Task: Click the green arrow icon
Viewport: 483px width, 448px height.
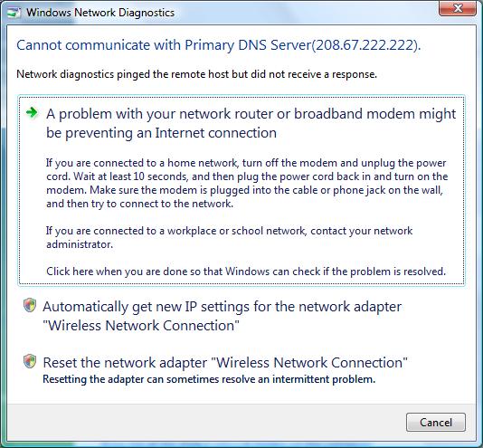Action: point(32,112)
